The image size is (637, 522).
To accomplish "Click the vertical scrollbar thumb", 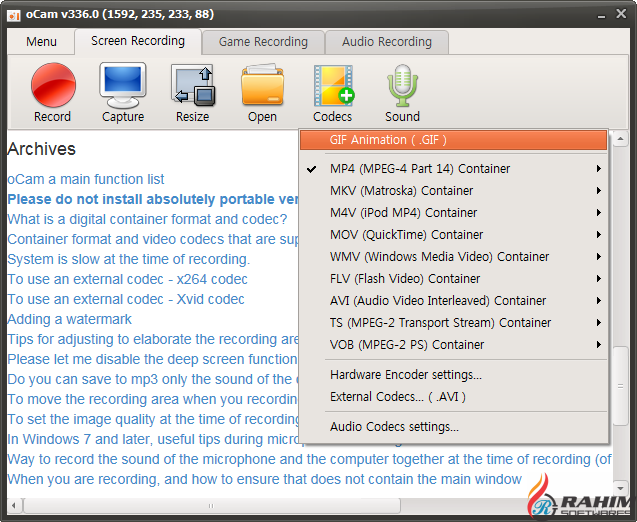I will pyautogui.click(x=620, y=386).
